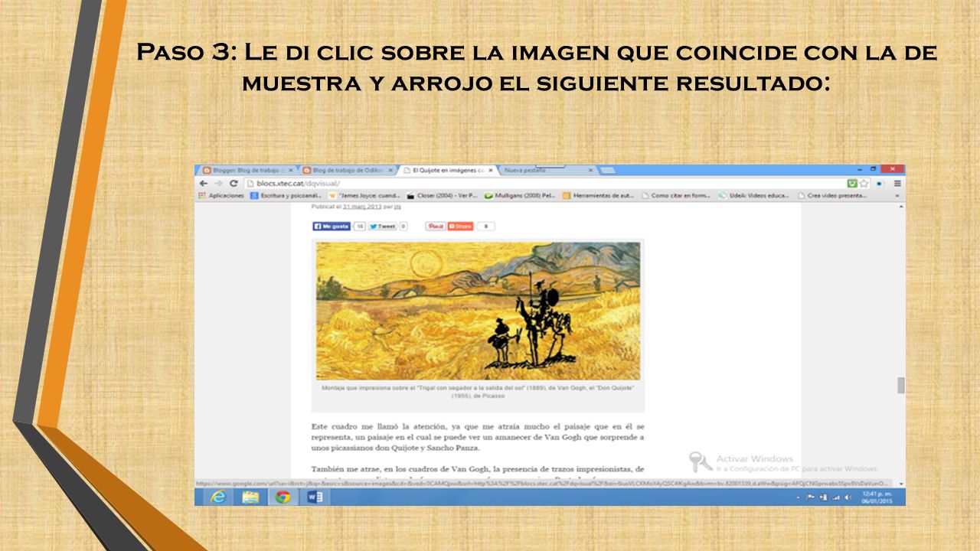Click the address bar showing blocs.xtec.cat/dqvisual/
The width and height of the screenshot is (980, 551).
(544, 184)
